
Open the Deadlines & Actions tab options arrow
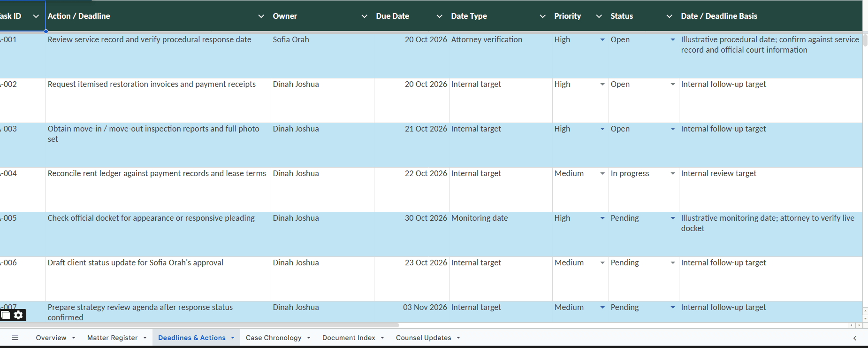(233, 338)
